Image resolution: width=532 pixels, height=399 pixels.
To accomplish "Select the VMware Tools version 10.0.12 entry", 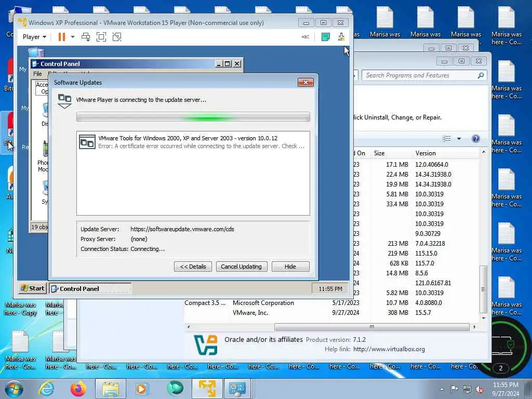I will click(x=193, y=142).
